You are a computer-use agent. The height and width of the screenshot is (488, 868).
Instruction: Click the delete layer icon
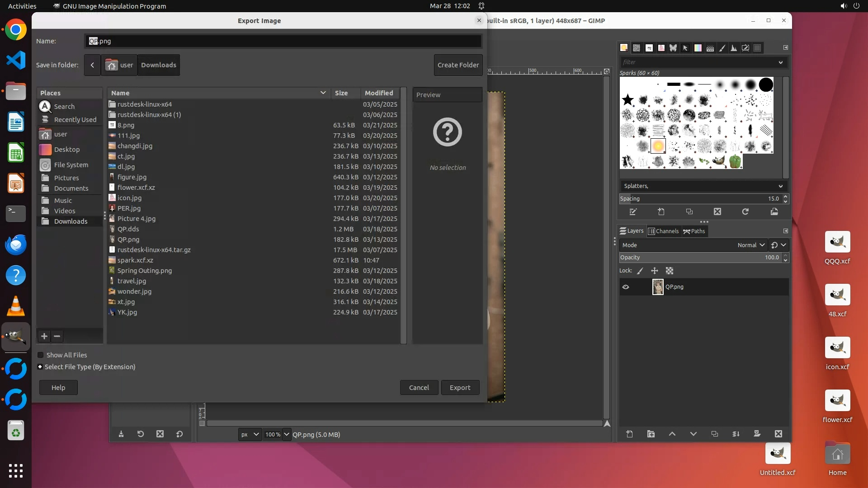click(778, 434)
